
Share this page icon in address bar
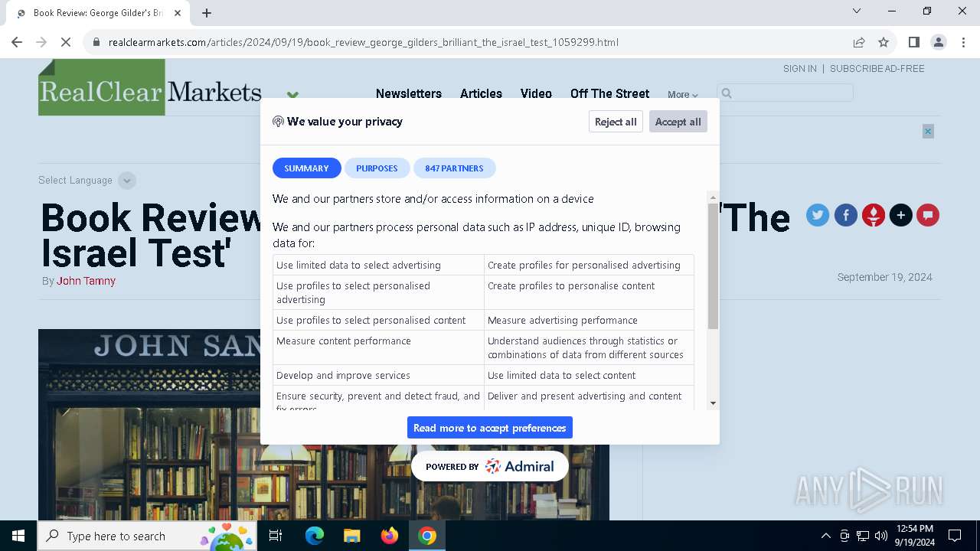[x=859, y=42]
